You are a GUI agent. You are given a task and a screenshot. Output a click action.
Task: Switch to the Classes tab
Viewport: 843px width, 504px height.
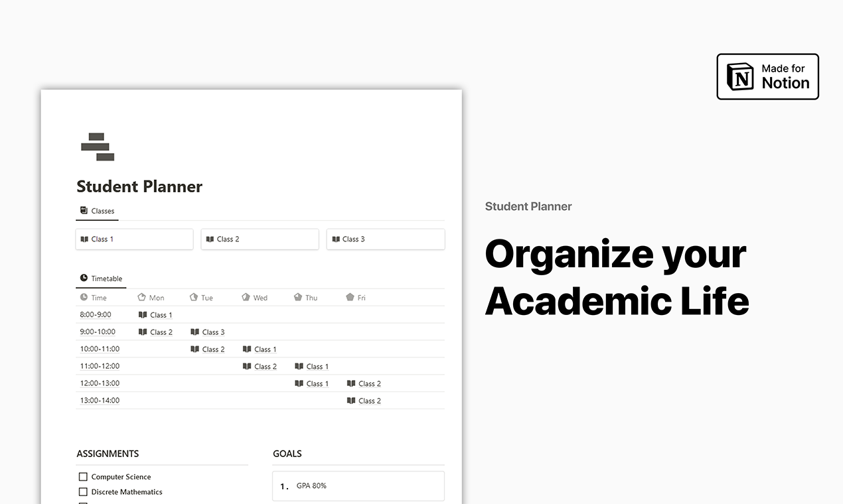pyautogui.click(x=97, y=210)
